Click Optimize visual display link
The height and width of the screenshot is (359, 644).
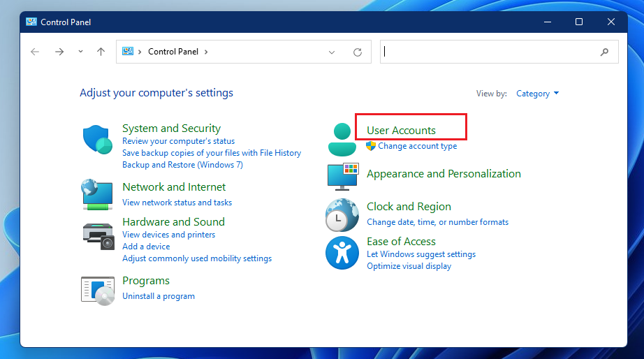coord(409,266)
